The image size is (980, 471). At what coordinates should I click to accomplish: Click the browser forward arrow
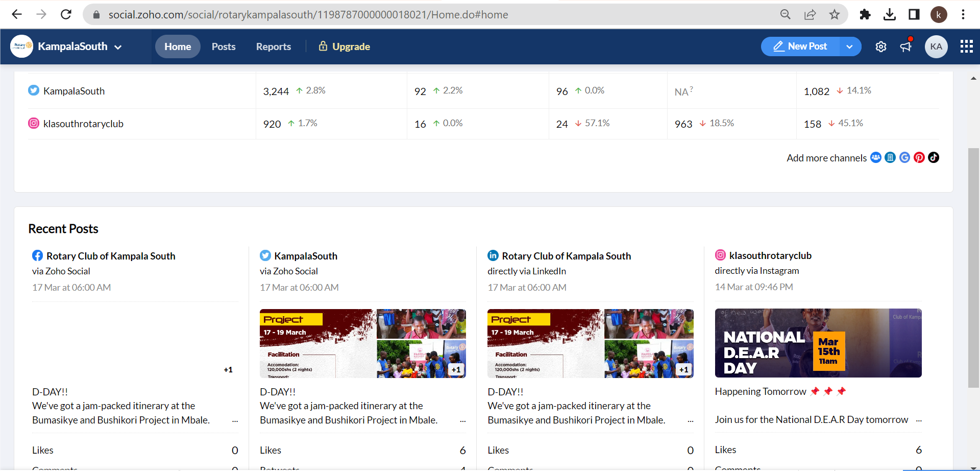(x=41, y=14)
